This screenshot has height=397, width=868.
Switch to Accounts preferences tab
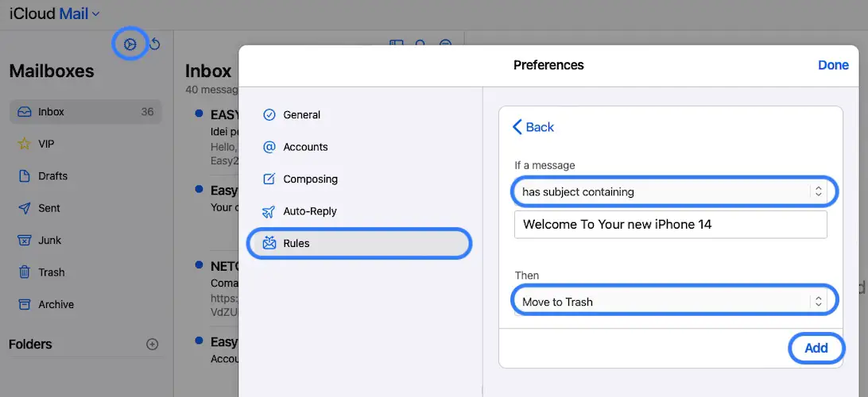click(x=305, y=147)
